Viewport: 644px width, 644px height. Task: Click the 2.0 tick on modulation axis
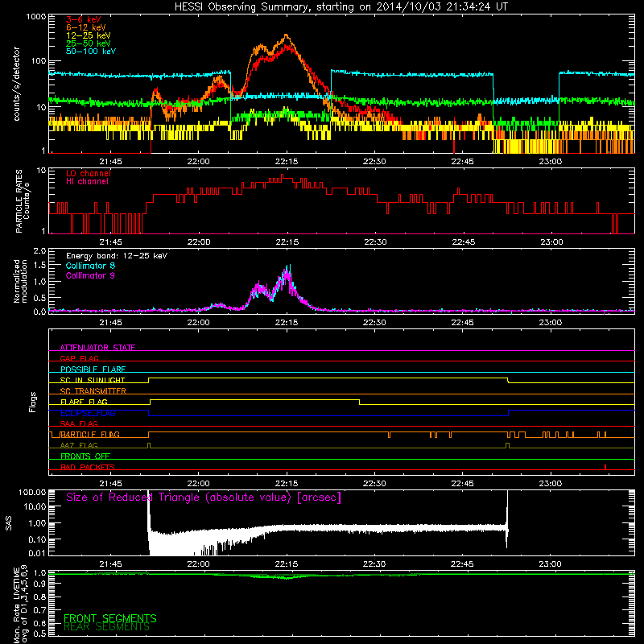tap(39, 251)
